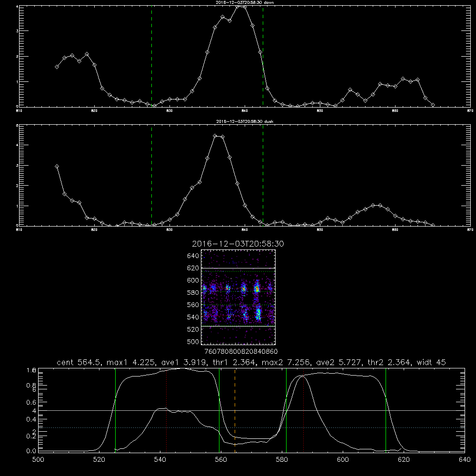The image size is (476, 476).
Task: Click y-axis label 520 of the spectral image
Action: tap(193, 329)
